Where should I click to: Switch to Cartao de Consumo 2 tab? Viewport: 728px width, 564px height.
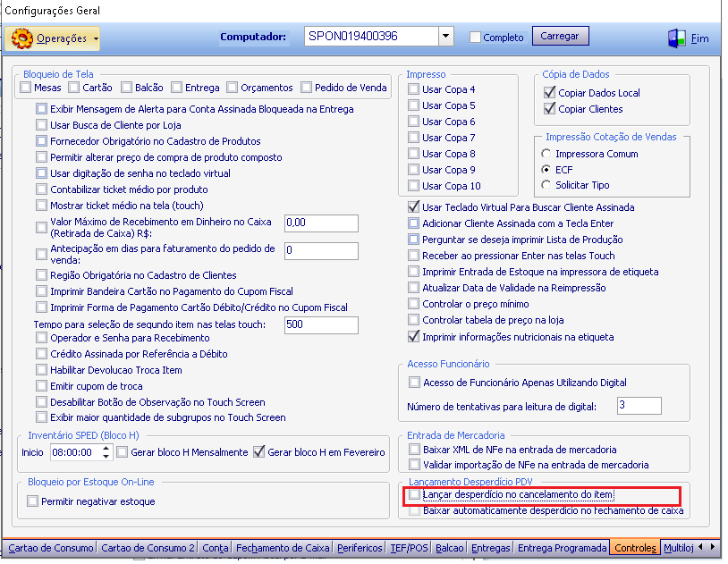[x=148, y=548]
